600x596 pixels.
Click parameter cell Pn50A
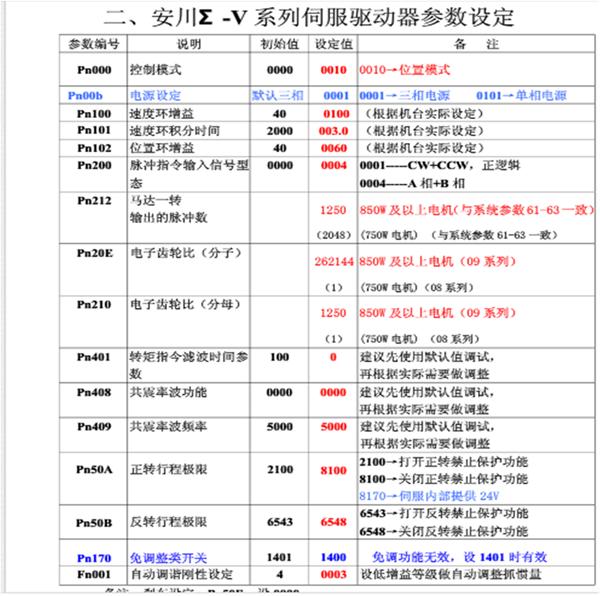pyautogui.click(x=94, y=469)
